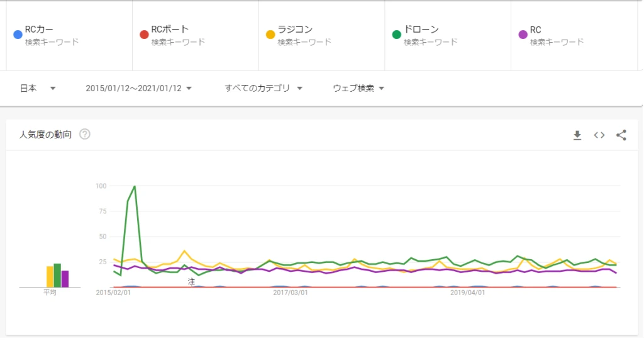Open the date range 2015/01/12～2021/01/12 dropdown
The height and width of the screenshot is (341, 644).
click(x=138, y=88)
